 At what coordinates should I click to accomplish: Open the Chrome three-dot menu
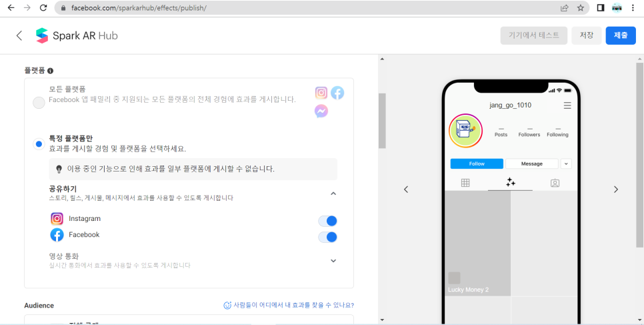[633, 8]
